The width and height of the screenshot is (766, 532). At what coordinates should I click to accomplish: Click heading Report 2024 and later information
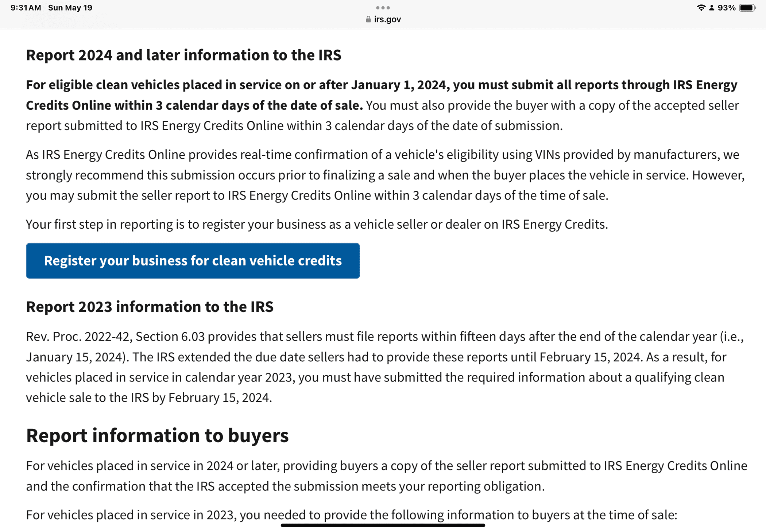tap(183, 55)
